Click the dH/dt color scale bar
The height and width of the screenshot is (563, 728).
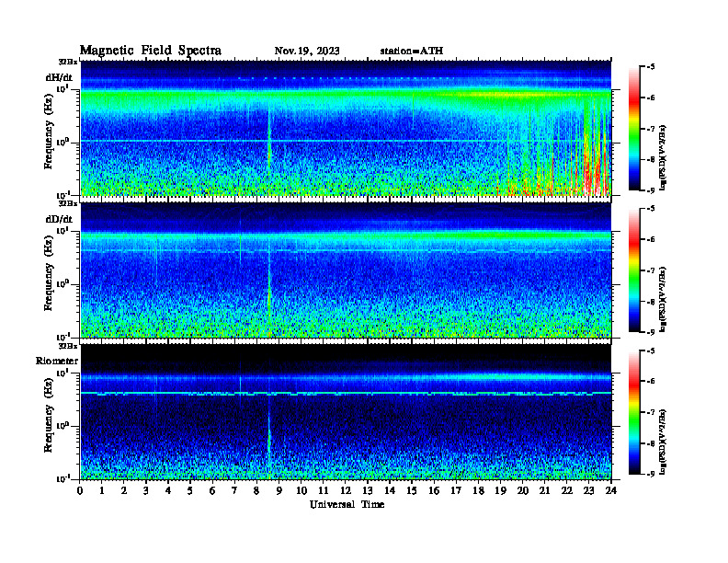click(634, 129)
